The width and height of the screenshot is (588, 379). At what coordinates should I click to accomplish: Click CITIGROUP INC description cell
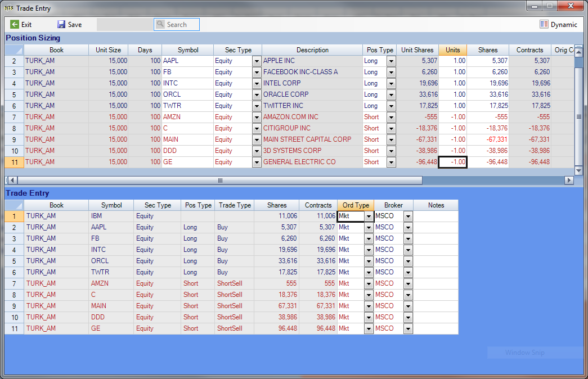click(x=312, y=128)
